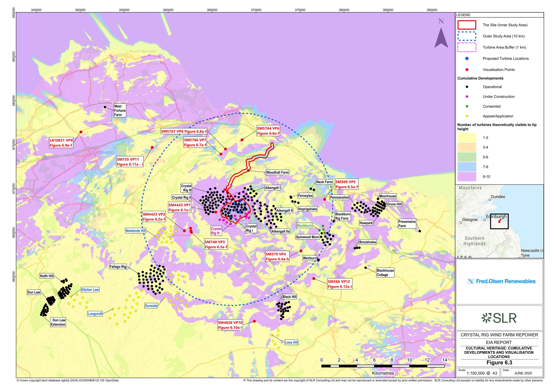
Task: Click the Blackhouse Cottage label
Action: (385, 273)
